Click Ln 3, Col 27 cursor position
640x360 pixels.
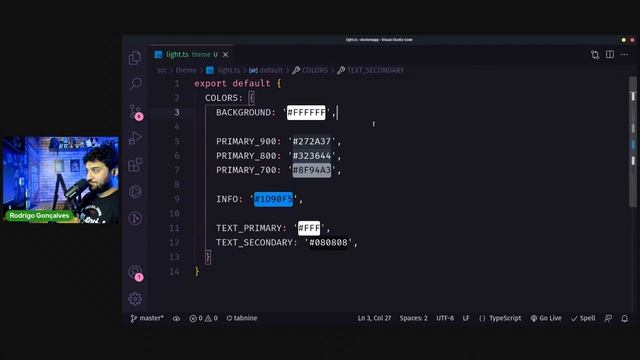(x=374, y=318)
